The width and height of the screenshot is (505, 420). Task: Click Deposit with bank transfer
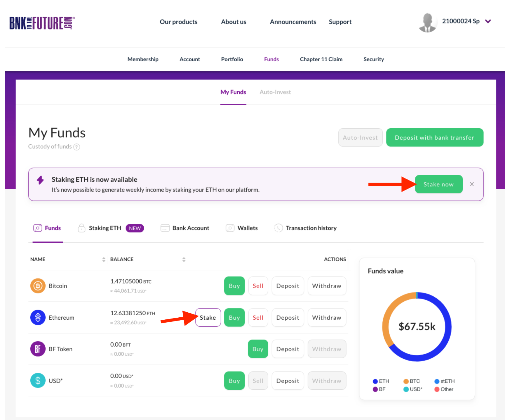[435, 137]
